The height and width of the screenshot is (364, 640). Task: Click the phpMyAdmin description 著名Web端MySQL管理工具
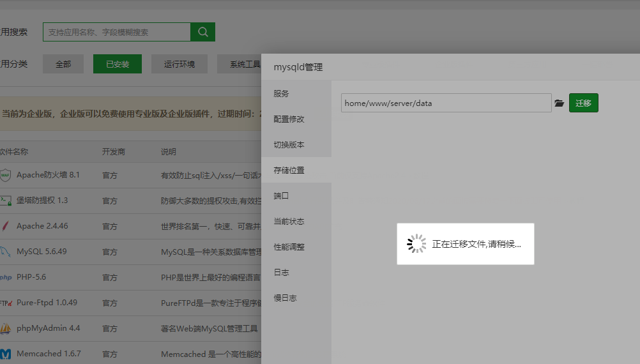pyautogui.click(x=209, y=328)
